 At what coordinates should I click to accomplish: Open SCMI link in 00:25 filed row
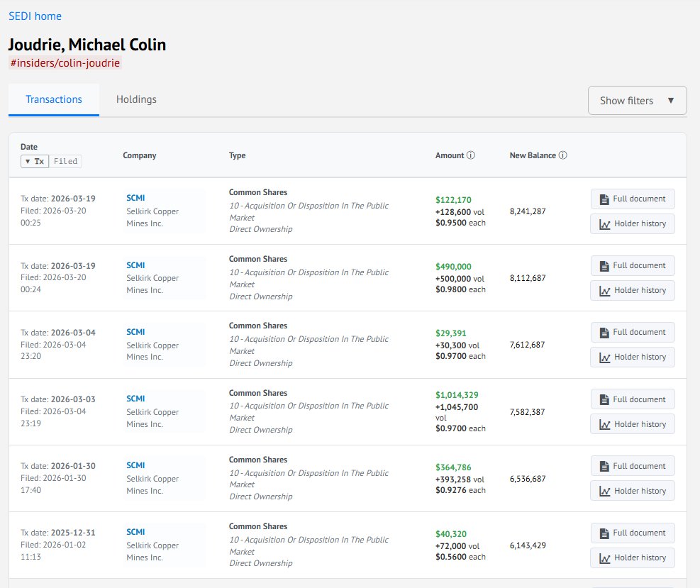(x=135, y=198)
